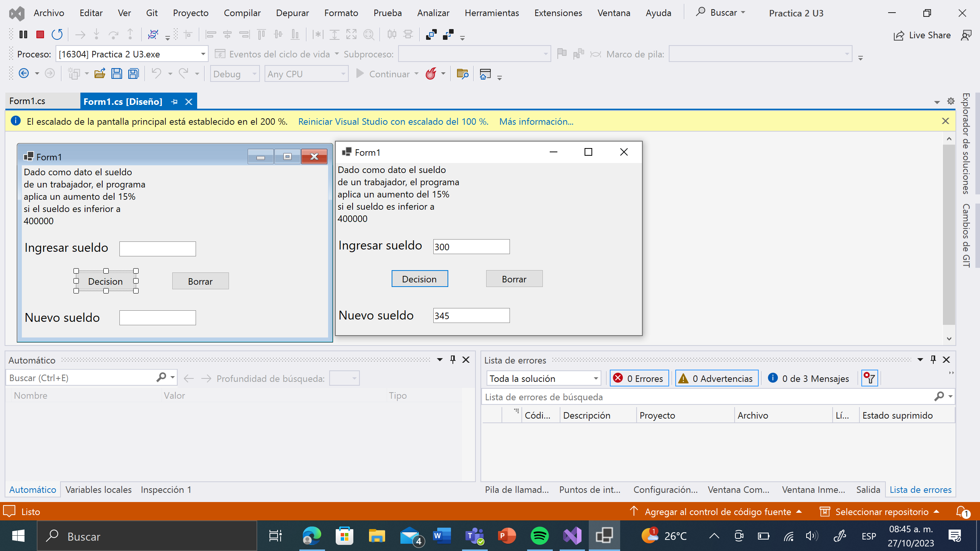Restart the debugging session icon
Image resolution: width=980 pixels, height=551 pixels.
[x=57, y=34]
